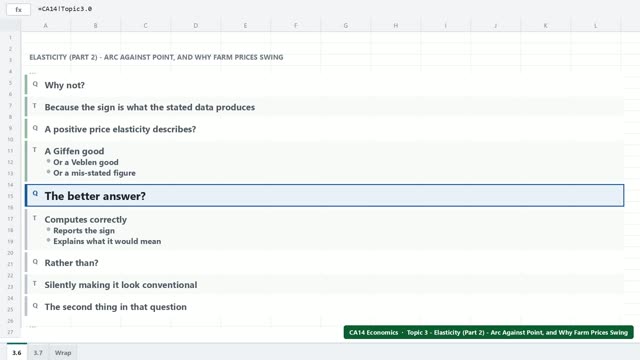Image resolution: width=640 pixels, height=360 pixels.
Task: Click the Q icon in highlighted 'The better answer?' row
Action: 35,193
